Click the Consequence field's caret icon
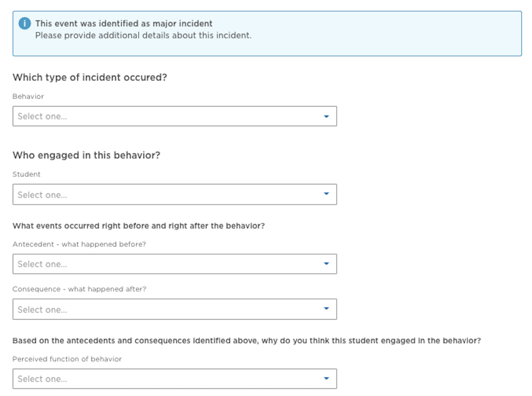 [x=326, y=310]
